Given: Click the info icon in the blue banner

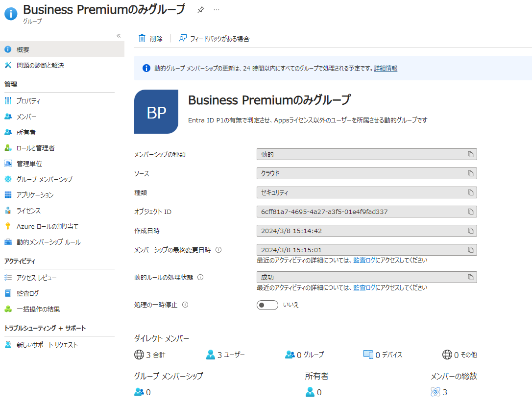Looking at the screenshot, I should coord(146,68).
